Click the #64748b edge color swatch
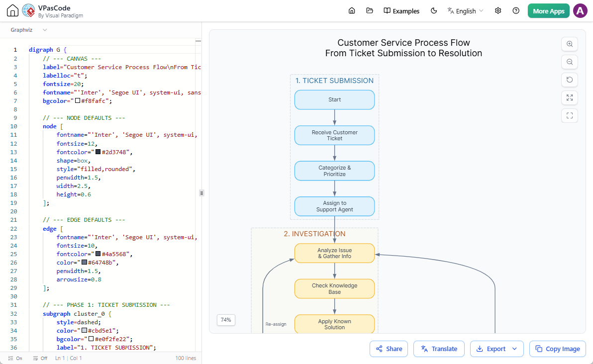The height and width of the screenshot is (364, 593). [85, 262]
